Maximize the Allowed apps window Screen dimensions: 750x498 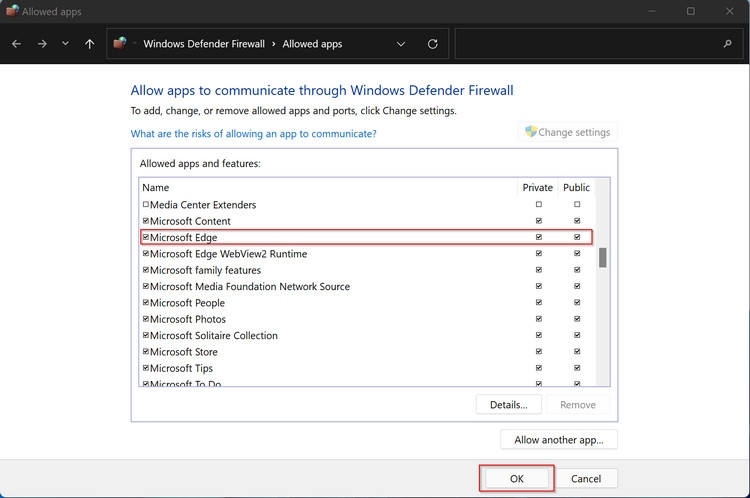[x=691, y=11]
